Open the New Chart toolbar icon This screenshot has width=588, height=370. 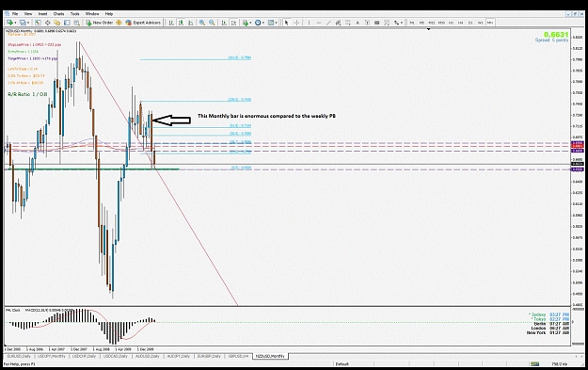[9, 23]
